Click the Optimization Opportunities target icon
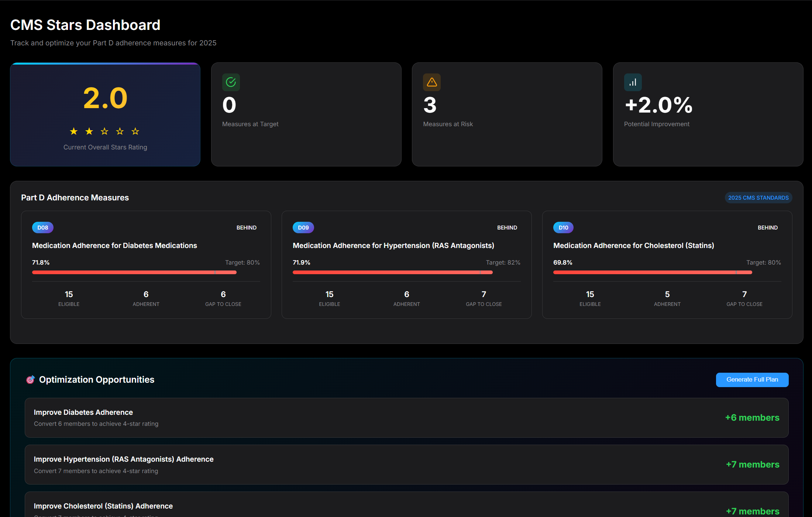This screenshot has height=517, width=812. 30,379
